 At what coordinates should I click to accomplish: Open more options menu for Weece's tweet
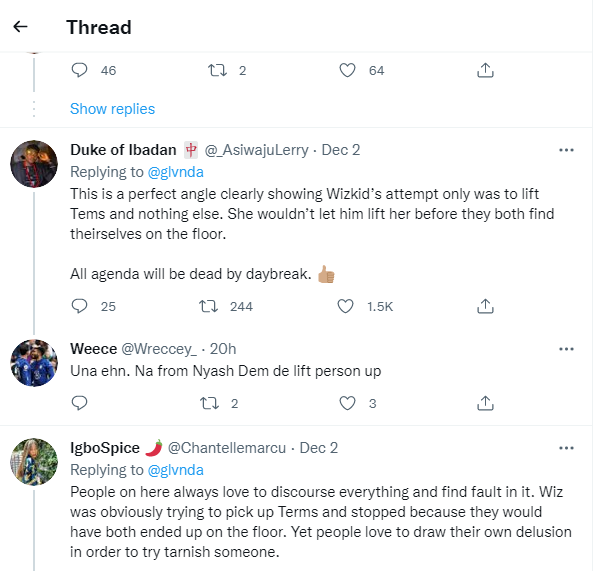click(566, 349)
